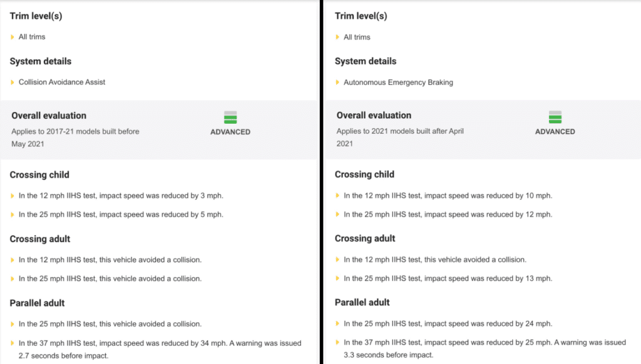Click yellow arrow beside Collision Avoidance Assist
The image size is (641, 364).
(13, 82)
